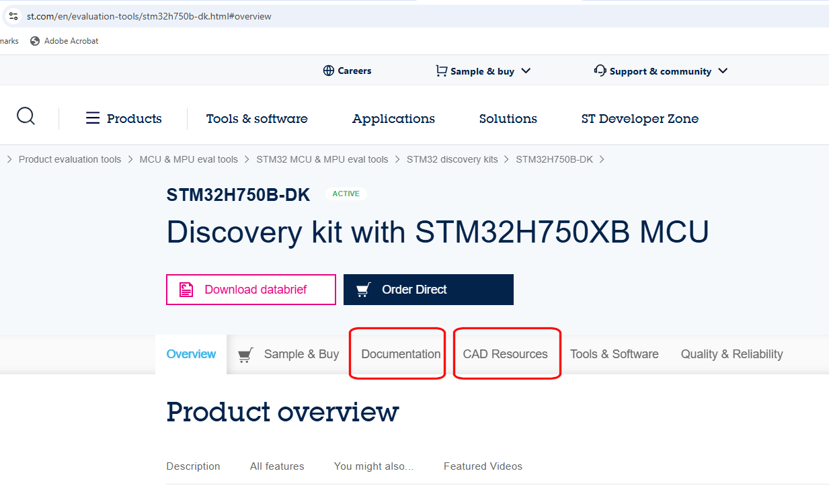The image size is (829, 504).
Task: Expand the Support & community dropdown chevron
Action: pos(722,71)
